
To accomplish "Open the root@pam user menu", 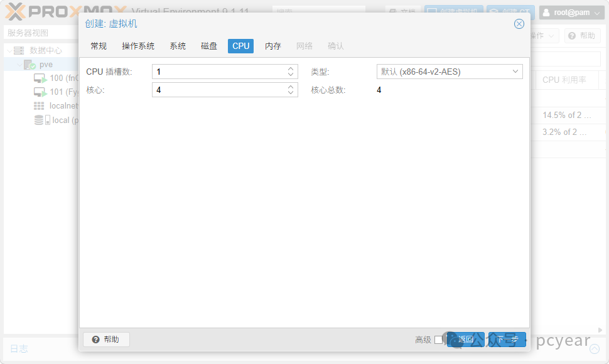I will 571,13.
